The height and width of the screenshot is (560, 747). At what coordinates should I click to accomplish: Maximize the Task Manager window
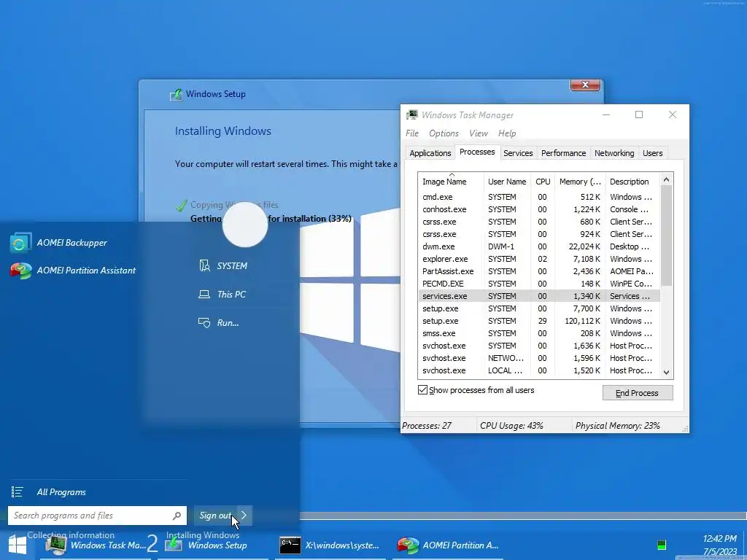(639, 114)
